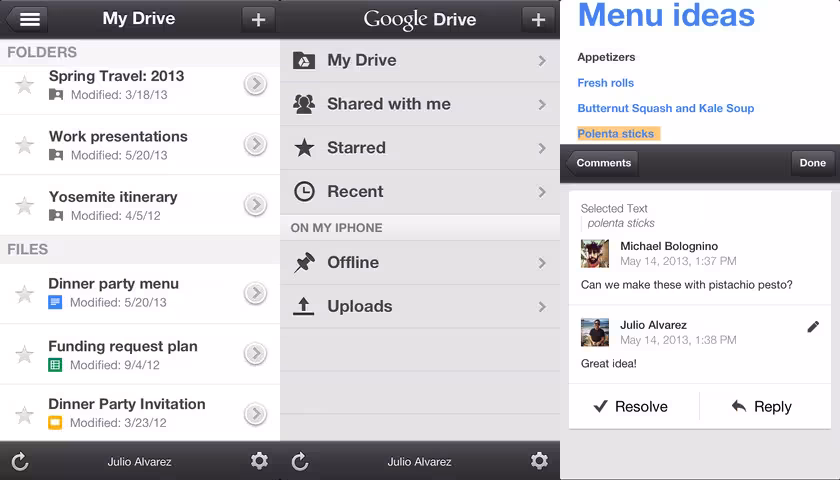Tap the plus button in Google Drive header
The image size is (840, 480).
tap(538, 19)
